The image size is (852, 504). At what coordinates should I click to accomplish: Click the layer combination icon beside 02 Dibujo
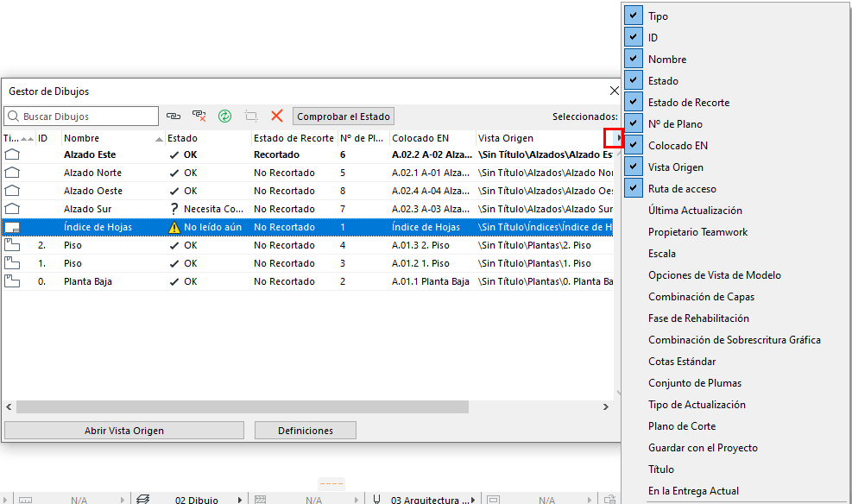coord(143,499)
